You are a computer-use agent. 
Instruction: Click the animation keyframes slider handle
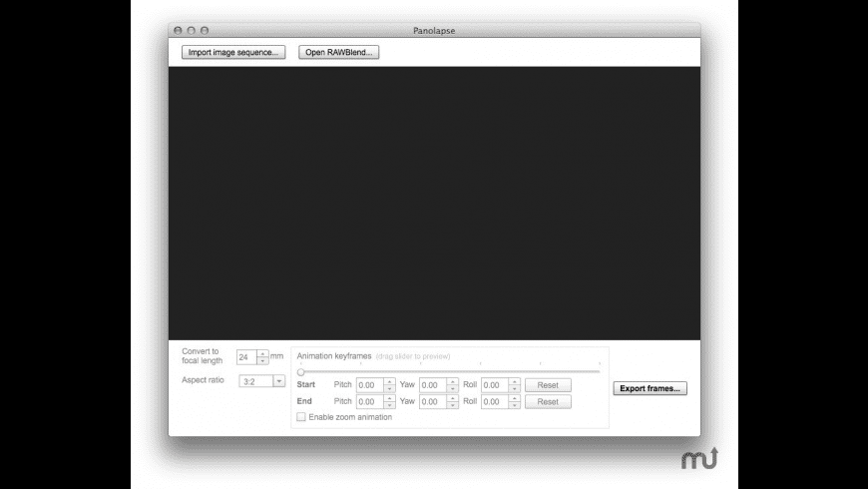(301, 372)
